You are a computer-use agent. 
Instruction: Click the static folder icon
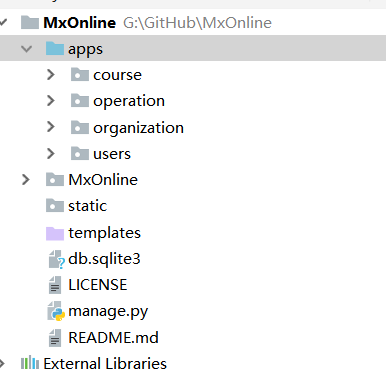pyautogui.click(x=55, y=206)
